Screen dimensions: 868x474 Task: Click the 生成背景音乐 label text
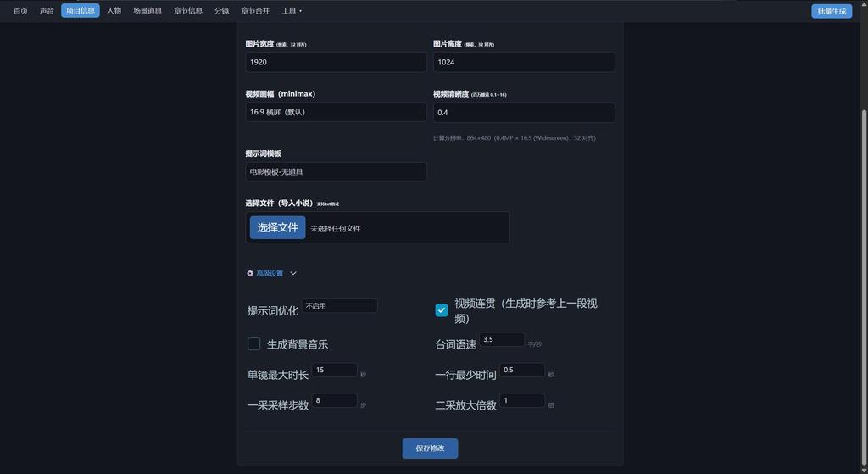point(298,344)
